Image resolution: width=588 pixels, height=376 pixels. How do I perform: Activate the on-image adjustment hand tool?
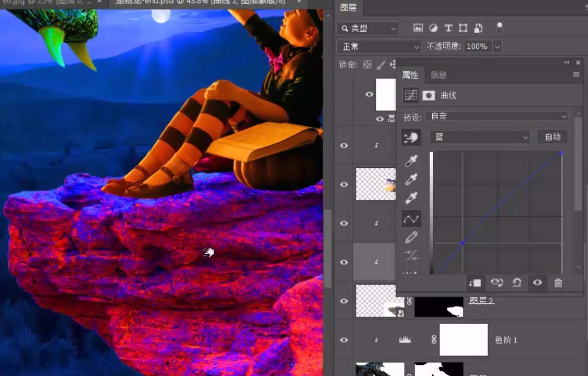click(x=411, y=137)
